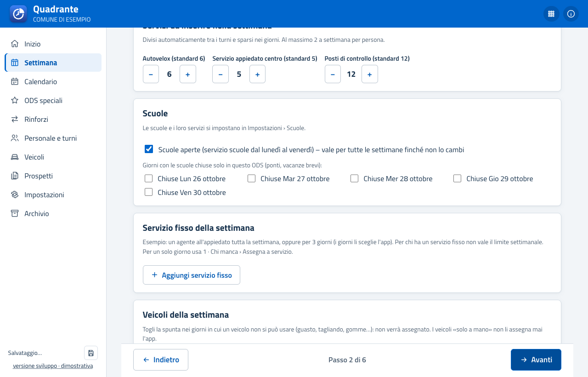Open Personale e turni in the sidebar
This screenshot has height=377, width=588.
point(53,138)
